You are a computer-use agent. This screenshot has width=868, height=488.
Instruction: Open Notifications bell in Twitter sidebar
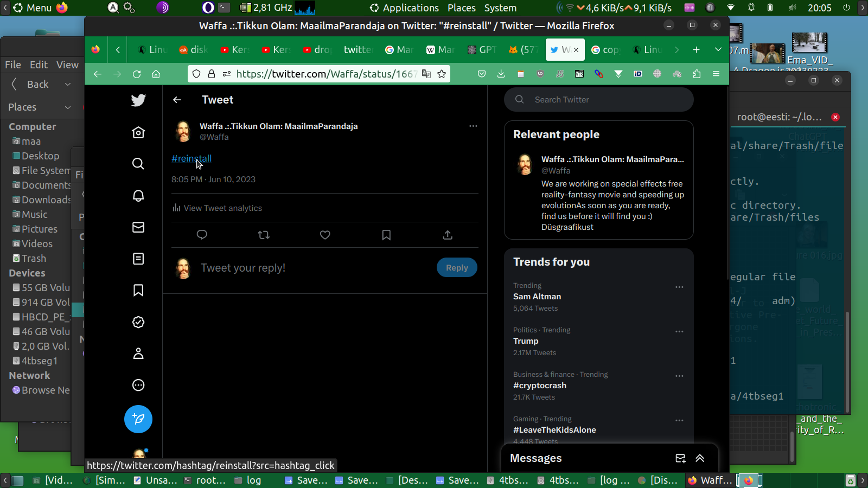click(138, 196)
